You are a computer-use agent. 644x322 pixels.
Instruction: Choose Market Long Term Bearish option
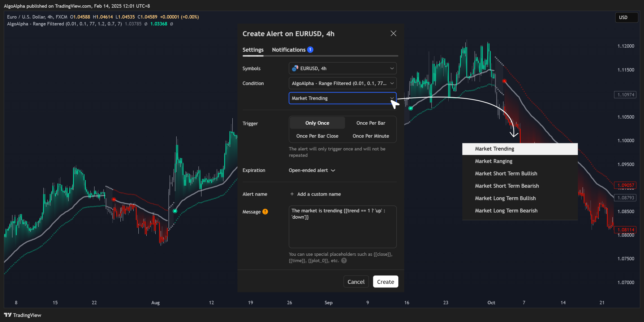click(x=520, y=211)
